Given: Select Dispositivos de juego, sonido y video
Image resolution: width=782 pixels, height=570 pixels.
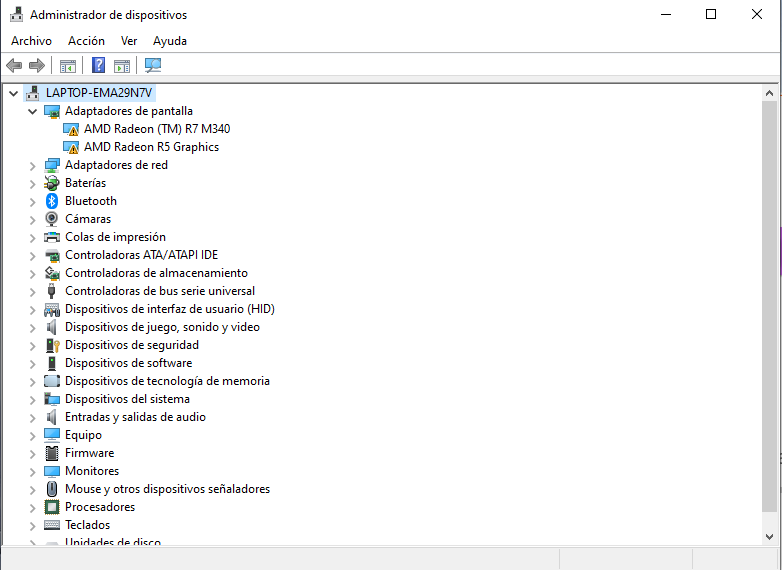Looking at the screenshot, I should (163, 327).
